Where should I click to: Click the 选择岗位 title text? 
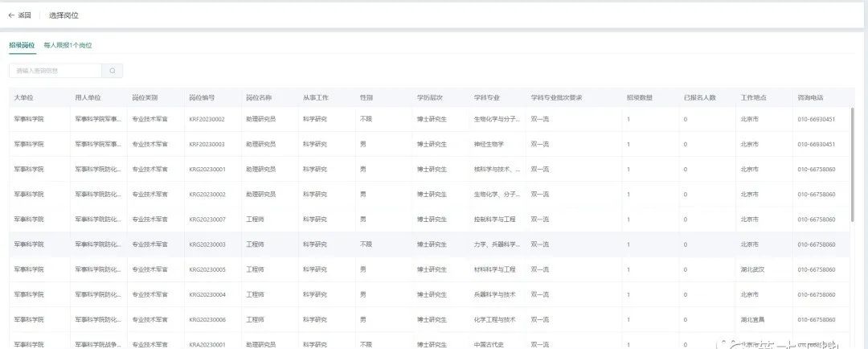(x=63, y=15)
